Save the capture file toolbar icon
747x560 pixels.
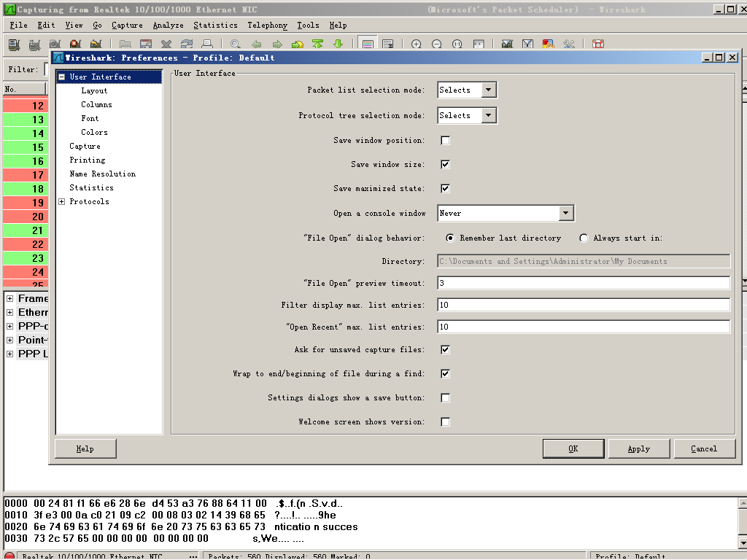pyautogui.click(x=146, y=44)
